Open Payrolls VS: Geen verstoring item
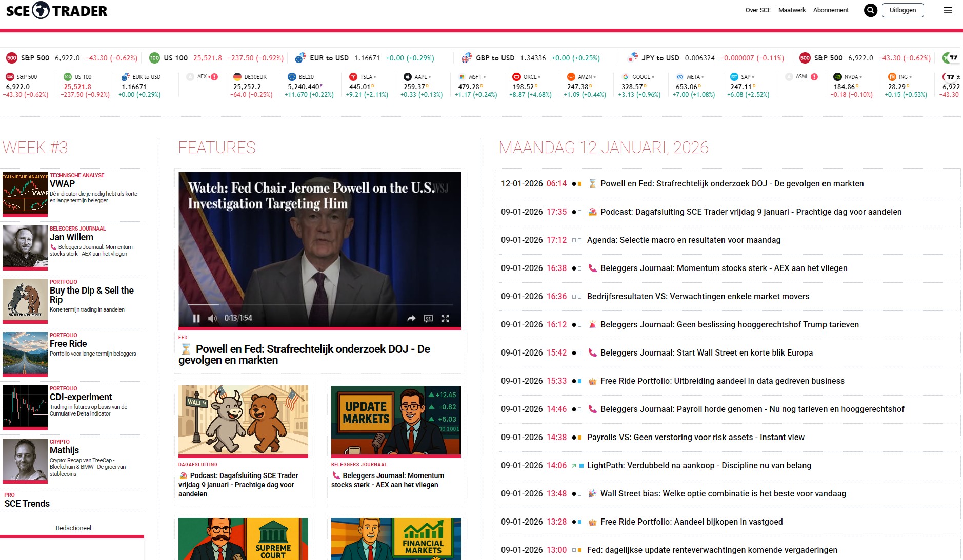Screen dimensions: 963x560 (x=695, y=438)
